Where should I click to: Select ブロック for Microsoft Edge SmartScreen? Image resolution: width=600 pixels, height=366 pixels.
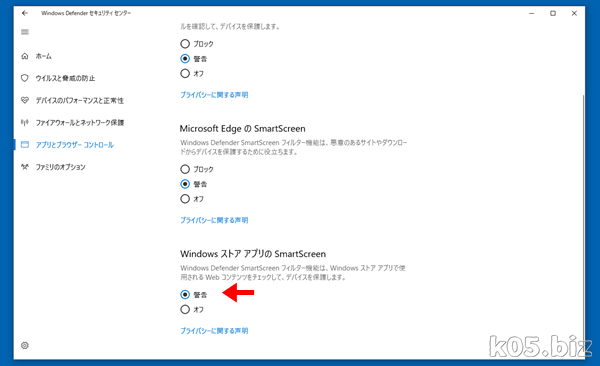pos(185,169)
